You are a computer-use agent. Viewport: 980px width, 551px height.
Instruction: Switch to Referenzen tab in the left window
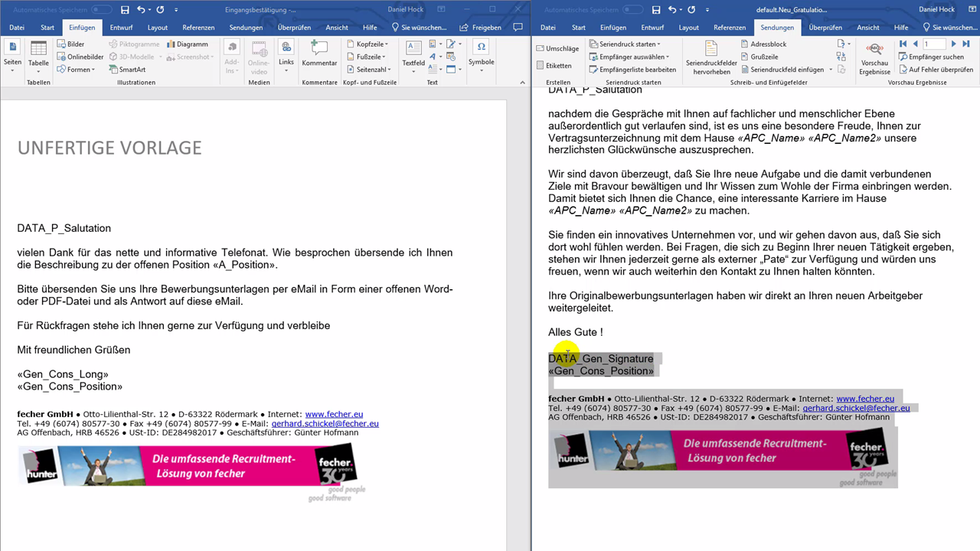click(198, 27)
